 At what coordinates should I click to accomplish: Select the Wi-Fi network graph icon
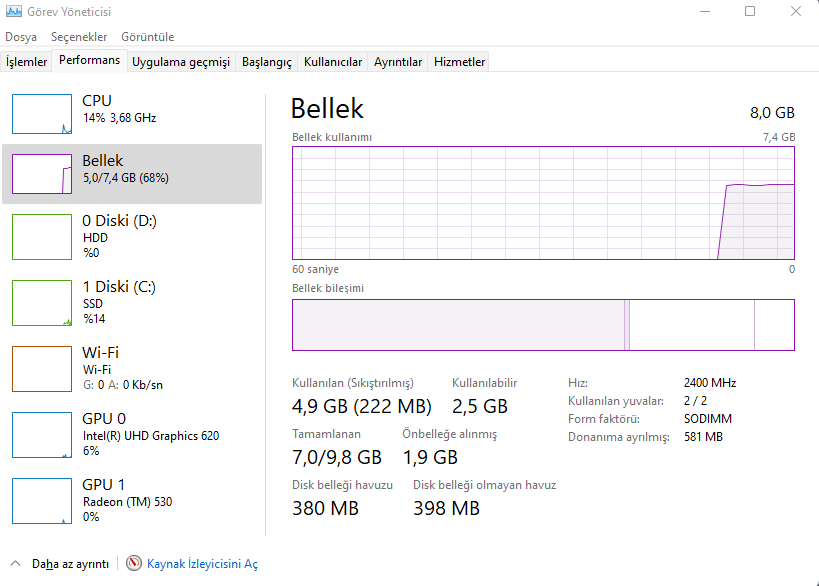42,369
